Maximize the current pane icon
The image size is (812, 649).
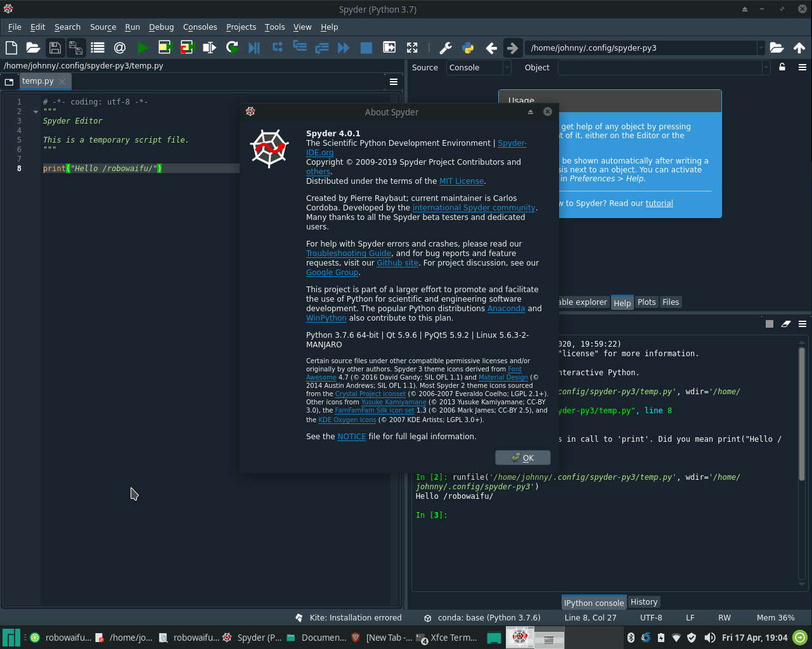(389, 48)
